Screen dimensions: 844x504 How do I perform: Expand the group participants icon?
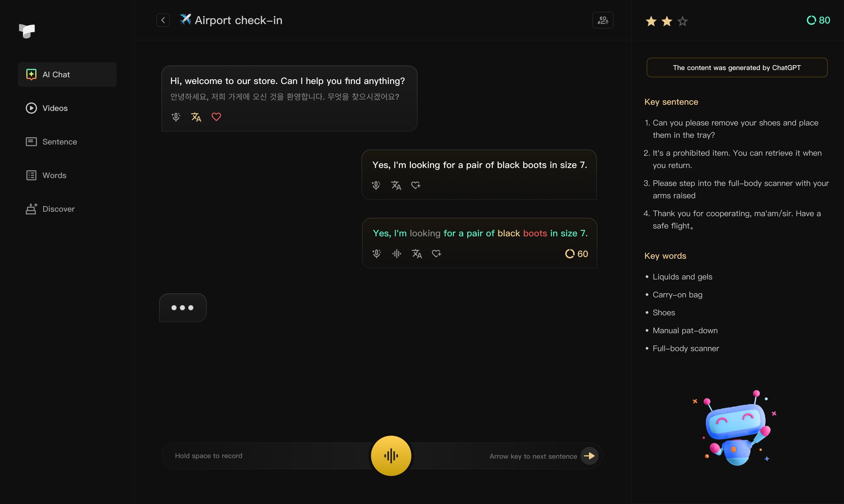[603, 20]
